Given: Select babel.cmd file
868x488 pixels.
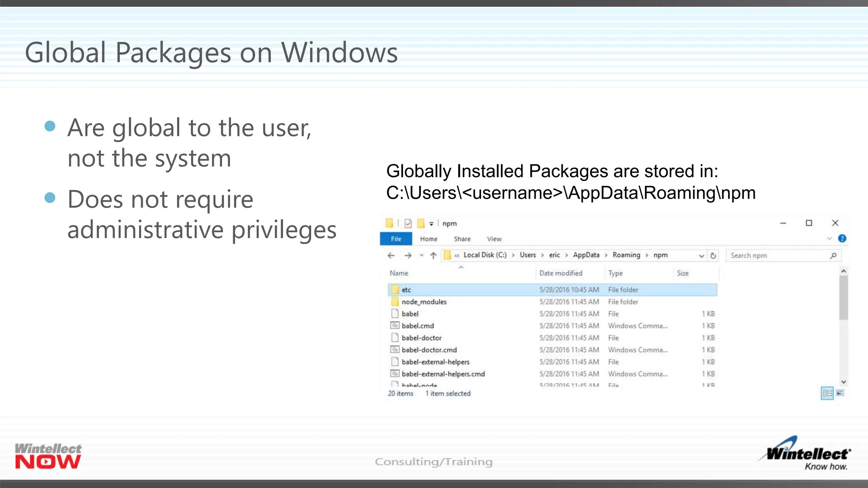Looking at the screenshot, I should tap(553, 326).
